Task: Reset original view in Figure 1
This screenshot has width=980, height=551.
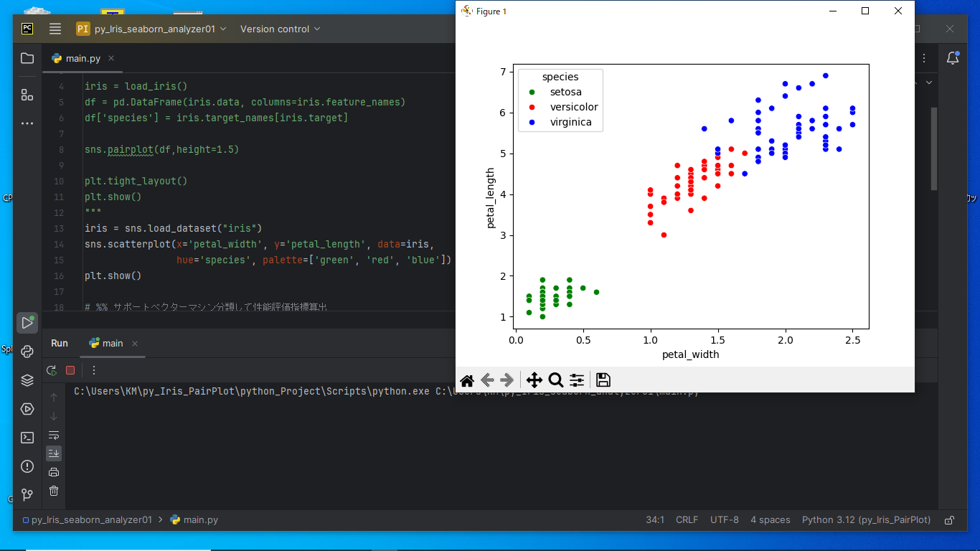Action: (x=467, y=380)
